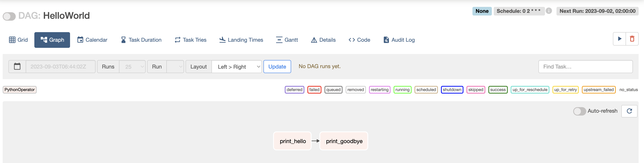Click the up_for_retry status legend
This screenshot has height=163, width=644.
tap(565, 90)
